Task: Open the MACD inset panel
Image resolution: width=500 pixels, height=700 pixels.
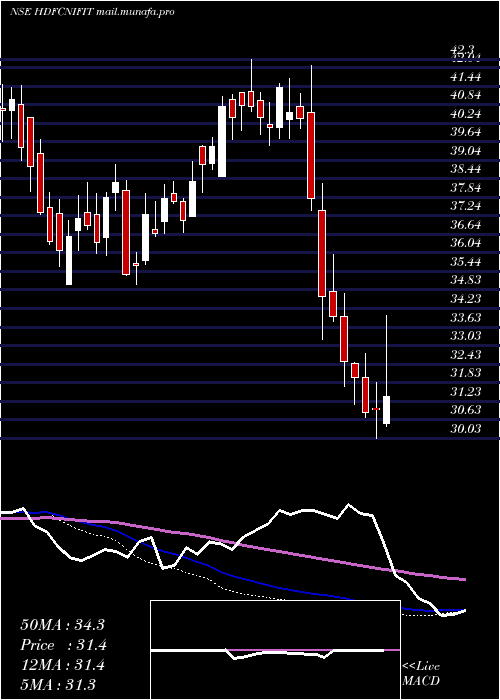Action: coord(275,650)
